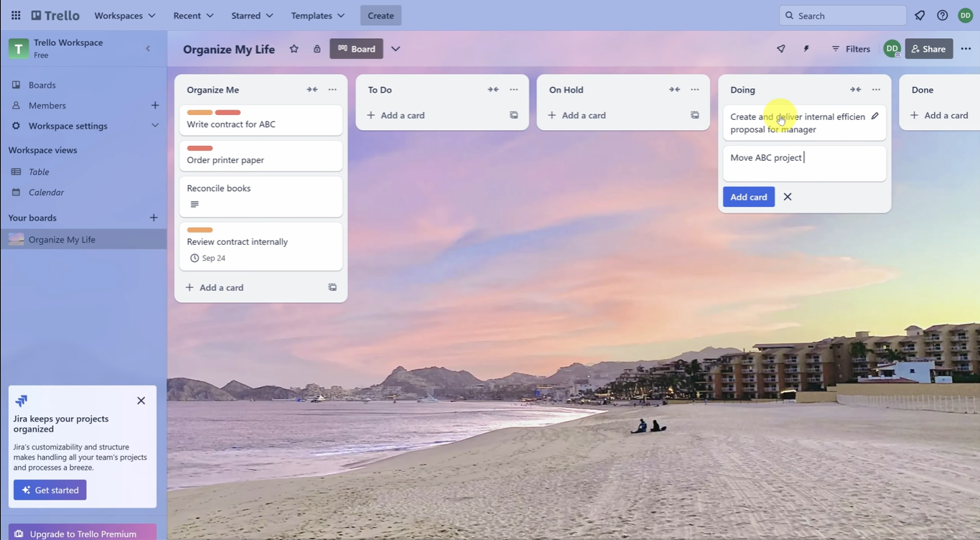Click the Sep 24 due date badge
Viewport: 980px width, 540px height.
207,258
